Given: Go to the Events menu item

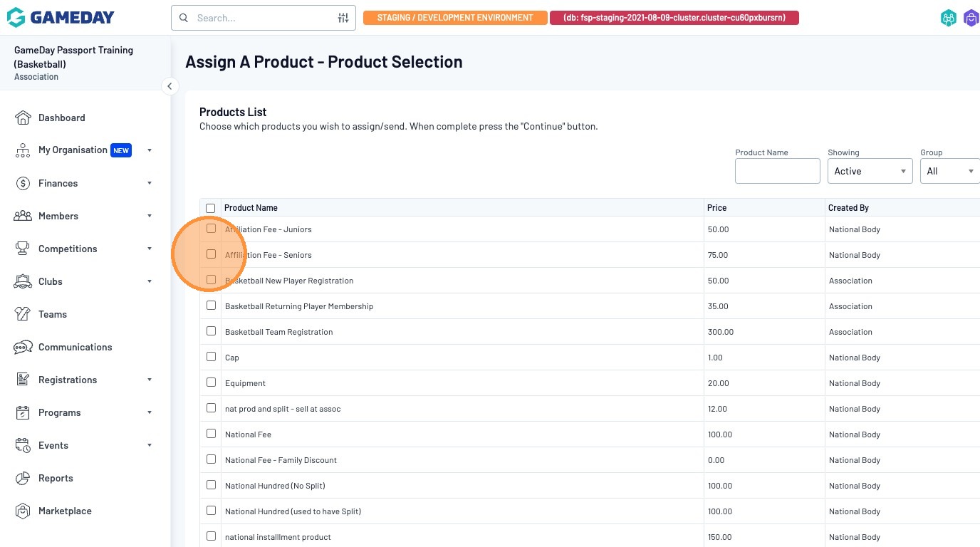Looking at the screenshot, I should (x=53, y=445).
